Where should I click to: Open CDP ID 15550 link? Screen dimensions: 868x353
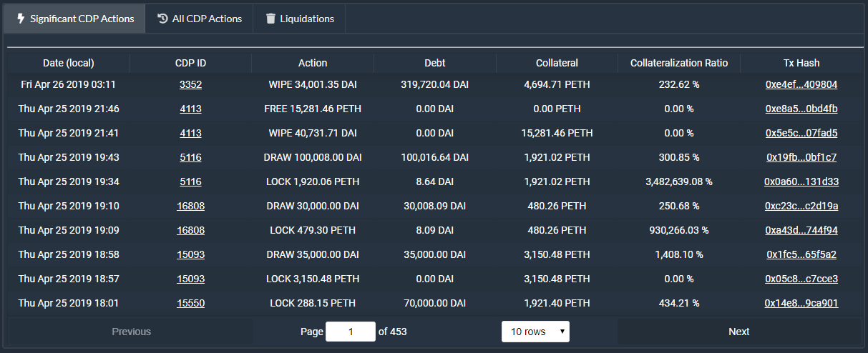190,303
